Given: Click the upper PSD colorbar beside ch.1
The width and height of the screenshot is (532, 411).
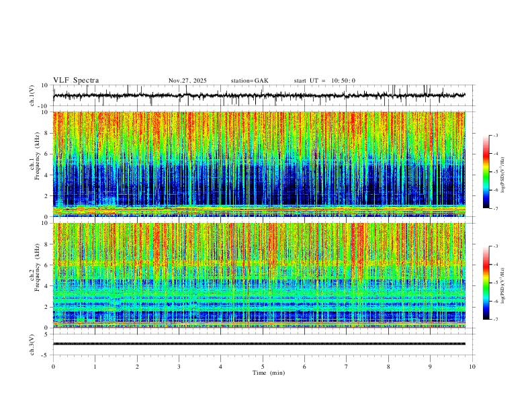Looking at the screenshot, I should coord(486,172).
